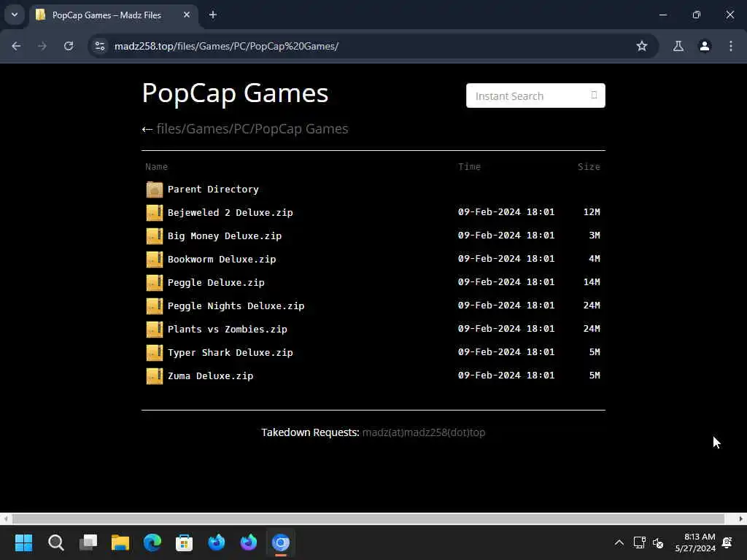This screenshot has height=560, width=747.
Task: Reload the current page
Action: [x=69, y=46]
